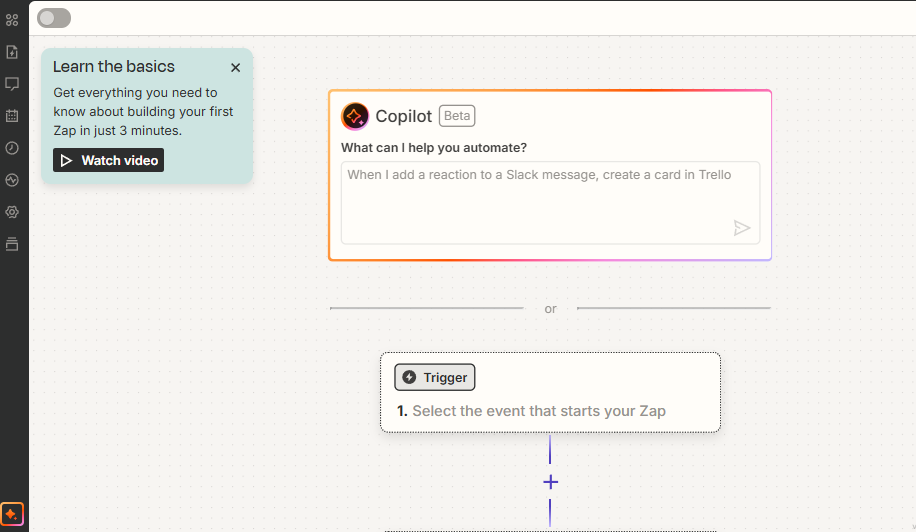Click the Trigger lightning bolt icon
This screenshot has width=916, height=532.
tap(410, 377)
